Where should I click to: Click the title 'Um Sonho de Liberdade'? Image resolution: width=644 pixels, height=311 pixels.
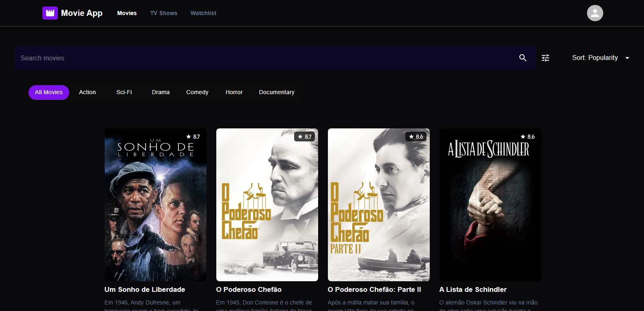[145, 289]
